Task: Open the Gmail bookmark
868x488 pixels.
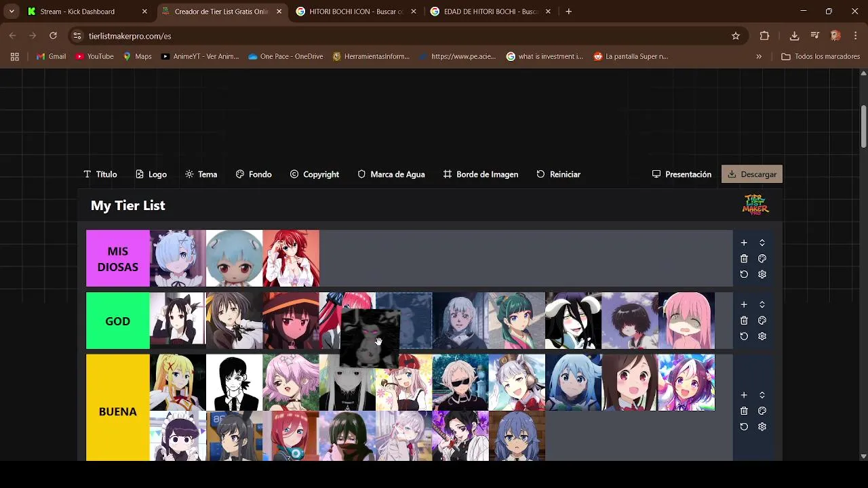Action: point(51,56)
